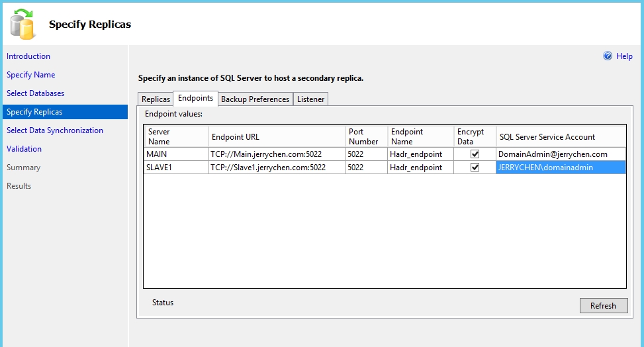This screenshot has height=347, width=644.
Task: Click the database wizard icon beside Specify Replicas
Action: click(x=23, y=25)
